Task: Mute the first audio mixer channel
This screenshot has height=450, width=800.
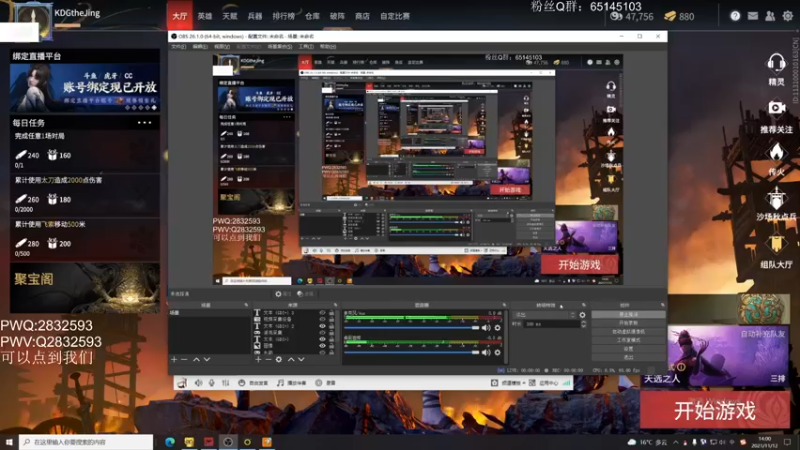Action: pos(486,328)
